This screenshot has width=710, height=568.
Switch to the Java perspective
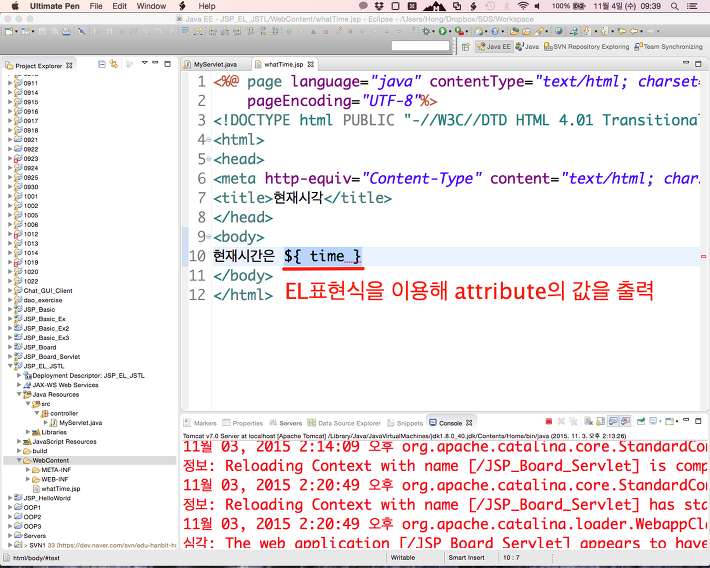point(527,47)
